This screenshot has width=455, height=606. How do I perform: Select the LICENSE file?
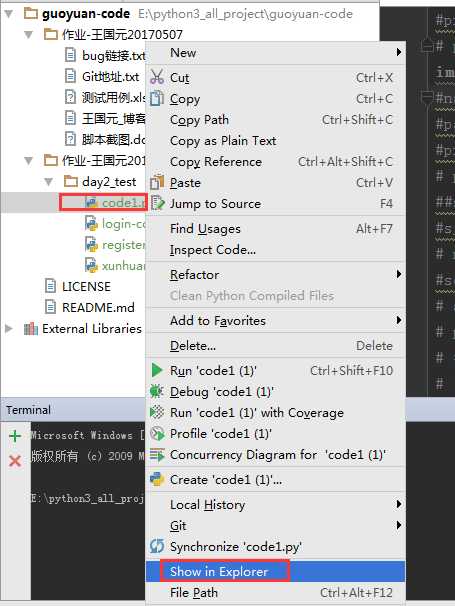[86, 286]
